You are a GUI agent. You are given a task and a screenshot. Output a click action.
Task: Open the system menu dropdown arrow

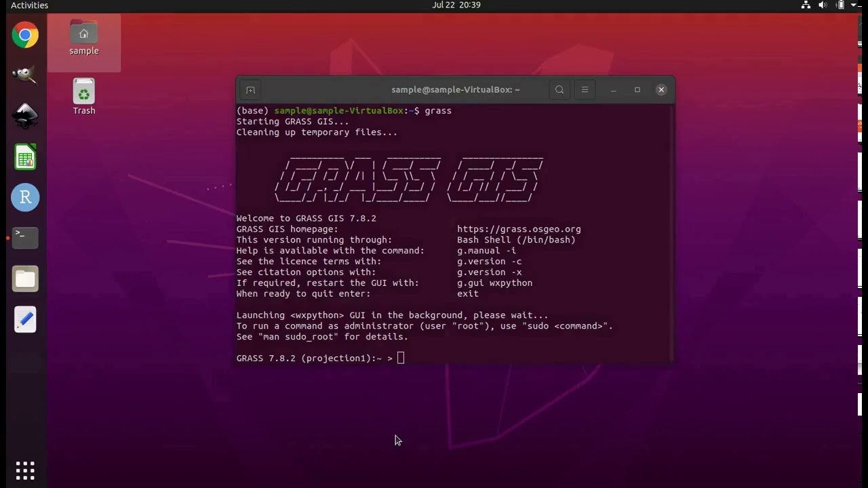(854, 5)
